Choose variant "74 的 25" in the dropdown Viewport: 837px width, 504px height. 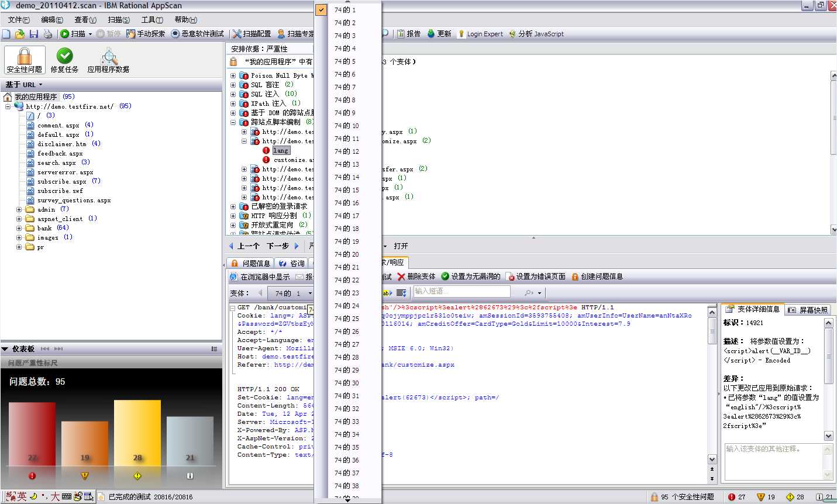(x=347, y=319)
